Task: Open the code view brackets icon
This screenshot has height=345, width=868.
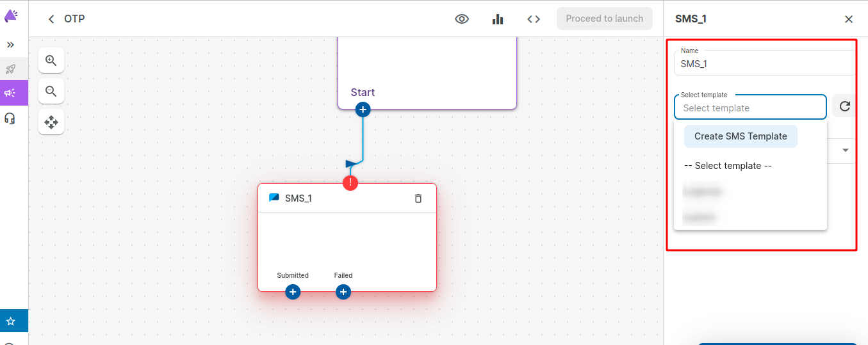Action: click(x=534, y=19)
